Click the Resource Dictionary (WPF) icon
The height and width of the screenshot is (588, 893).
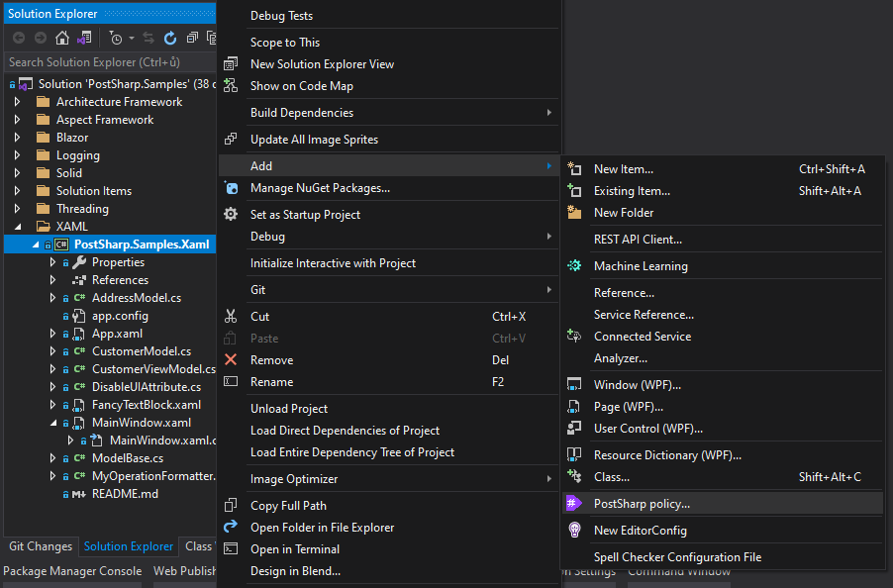(x=574, y=454)
